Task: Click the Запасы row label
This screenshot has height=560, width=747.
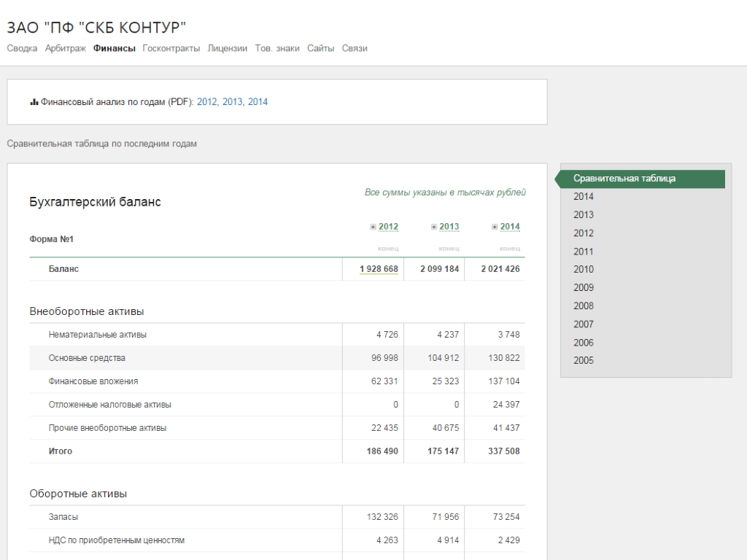Action: pos(63,517)
